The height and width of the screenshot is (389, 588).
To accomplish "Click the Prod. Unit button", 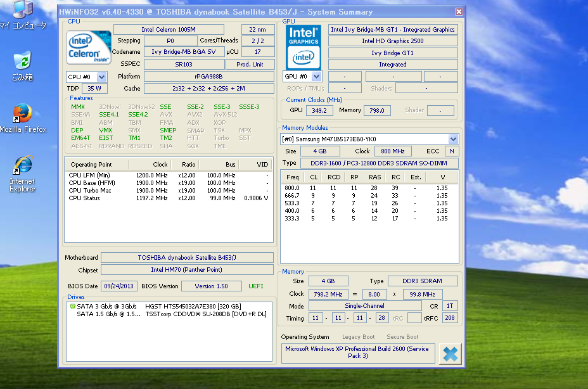I will 249,64.
